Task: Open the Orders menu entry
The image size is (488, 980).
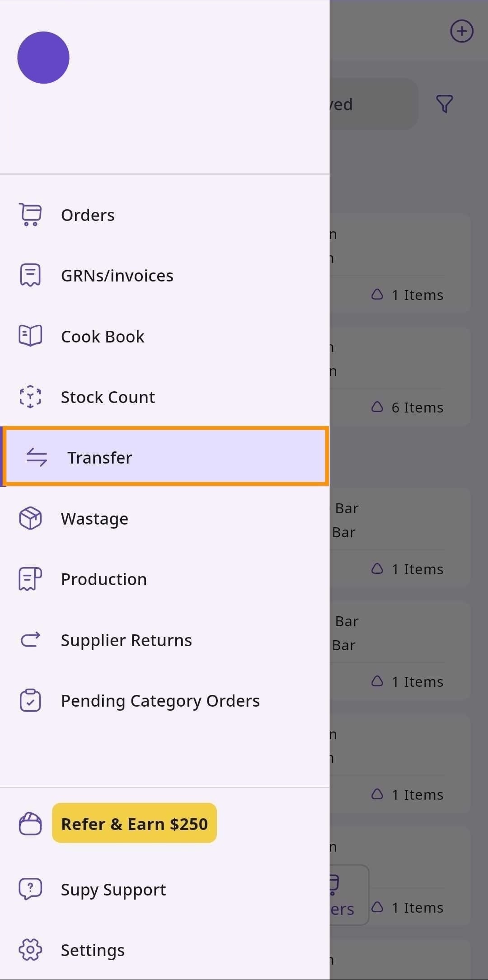Action: (x=88, y=215)
